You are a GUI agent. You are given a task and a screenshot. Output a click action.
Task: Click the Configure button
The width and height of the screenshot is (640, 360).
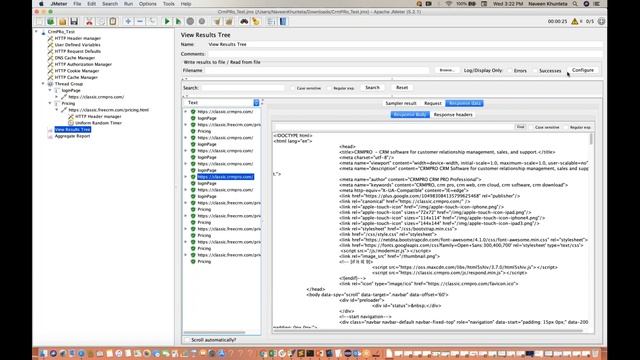[583, 70]
